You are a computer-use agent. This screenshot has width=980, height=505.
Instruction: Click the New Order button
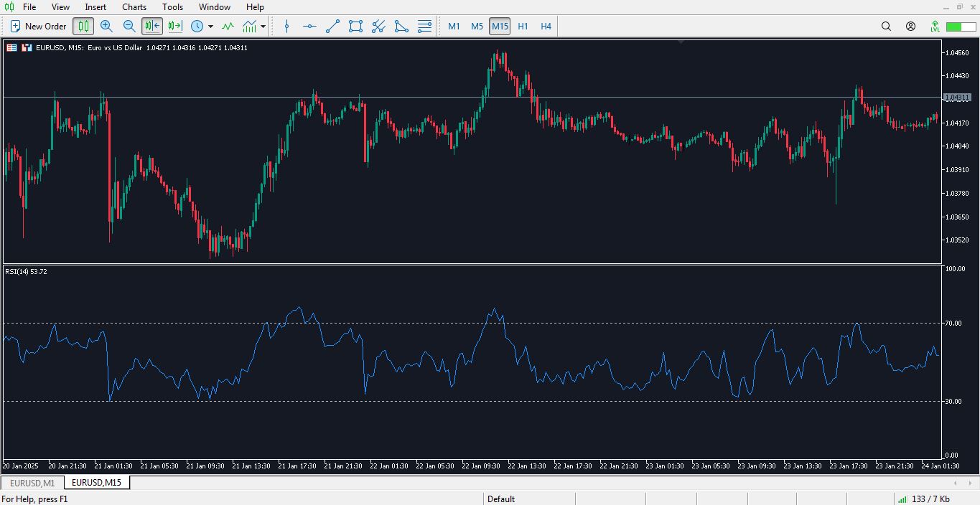(x=38, y=27)
